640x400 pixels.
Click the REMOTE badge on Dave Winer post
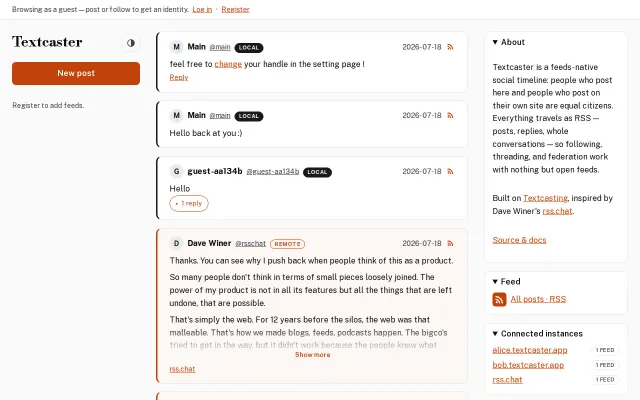tap(287, 244)
